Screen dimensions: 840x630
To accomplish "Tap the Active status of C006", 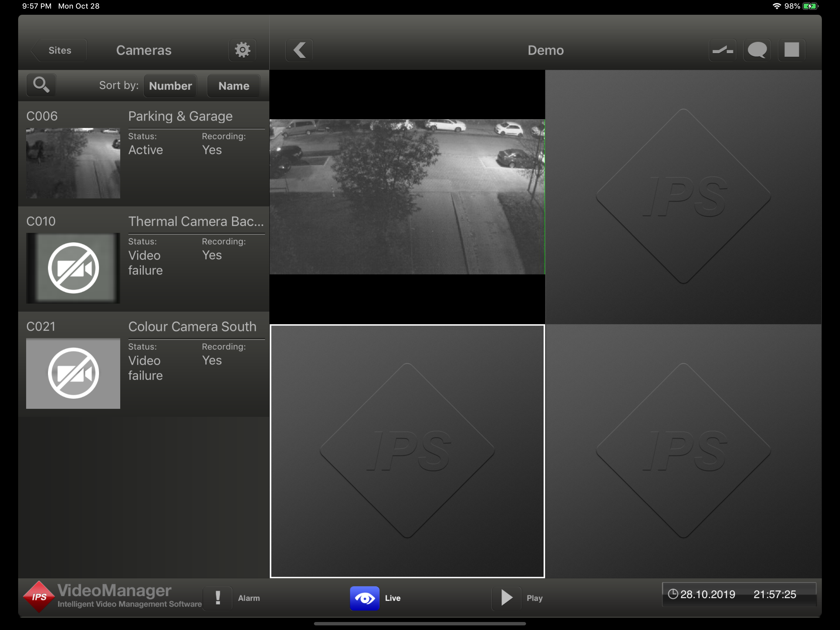I will pos(145,150).
